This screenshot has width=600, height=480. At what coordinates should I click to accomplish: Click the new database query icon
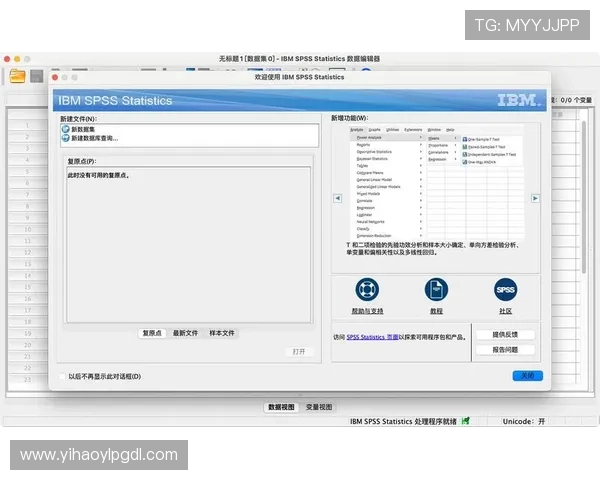[65, 138]
